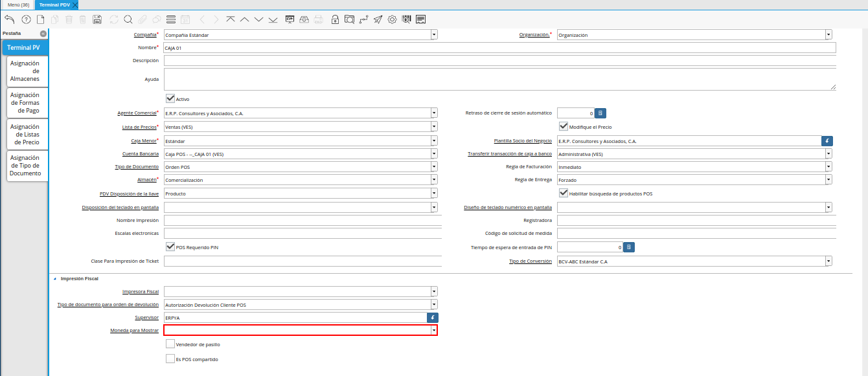Click the magnifying glass search icon
Screen dimensions: 868x376
[x=128, y=19]
